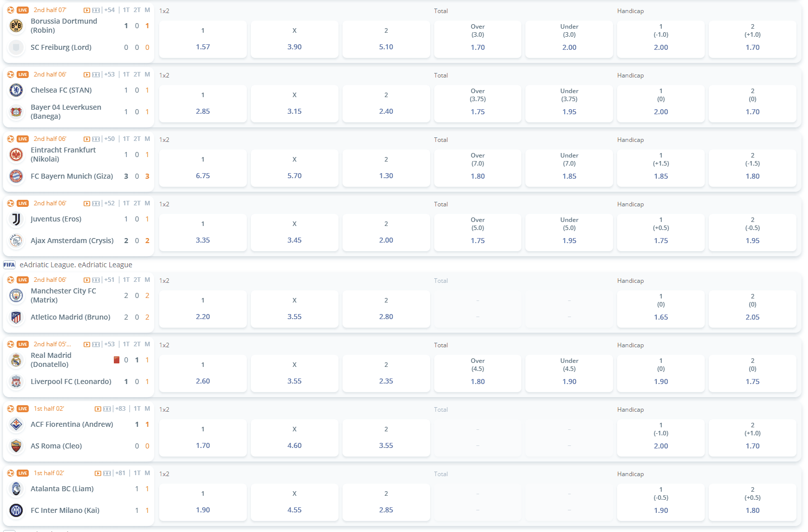Pick Inter Milano handicap (+0.5) at 1.80
The width and height of the screenshot is (808, 532).
(753, 502)
